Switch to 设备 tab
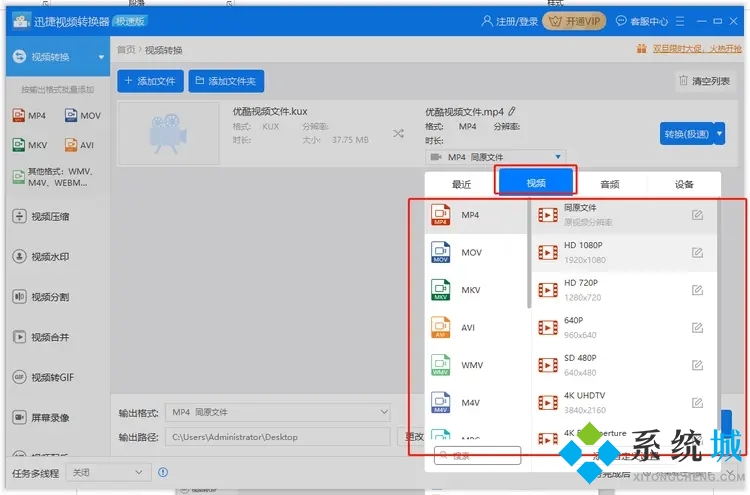The width and height of the screenshot is (750, 495). tap(684, 184)
